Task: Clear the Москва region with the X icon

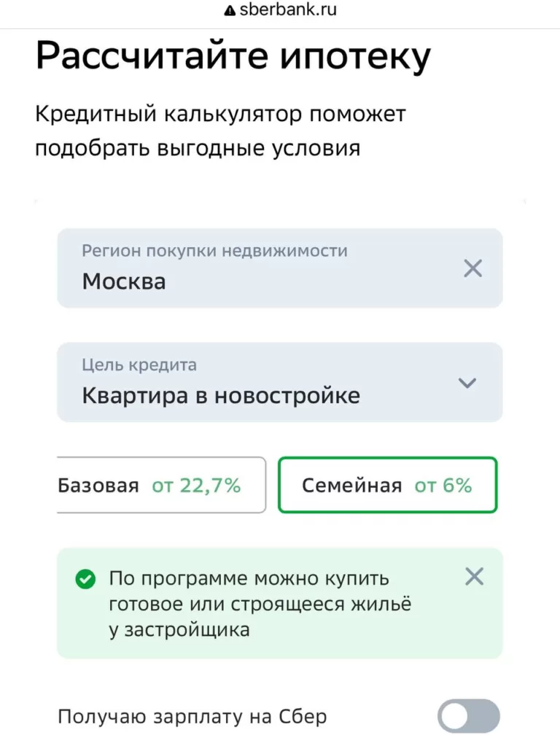Action: 472,268
